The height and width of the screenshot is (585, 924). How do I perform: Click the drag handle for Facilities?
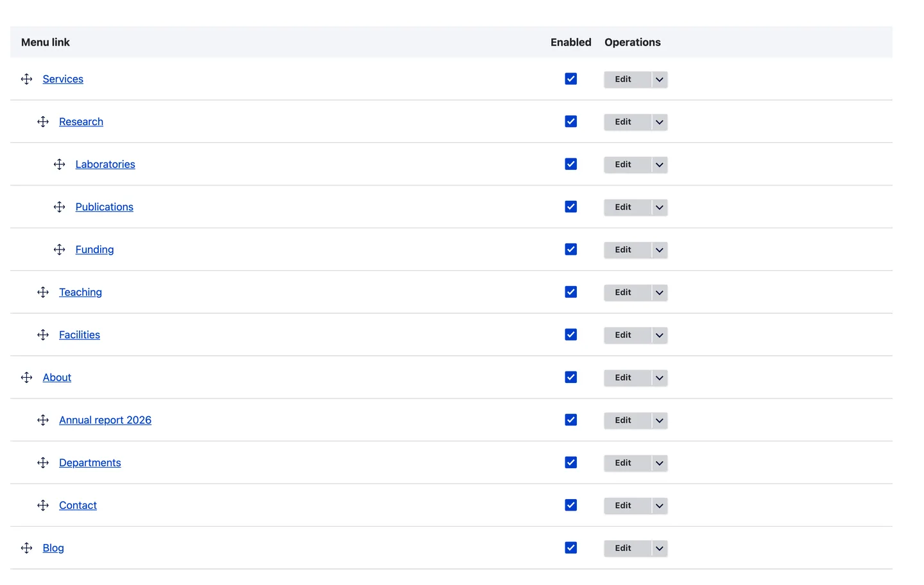pyautogui.click(x=43, y=335)
